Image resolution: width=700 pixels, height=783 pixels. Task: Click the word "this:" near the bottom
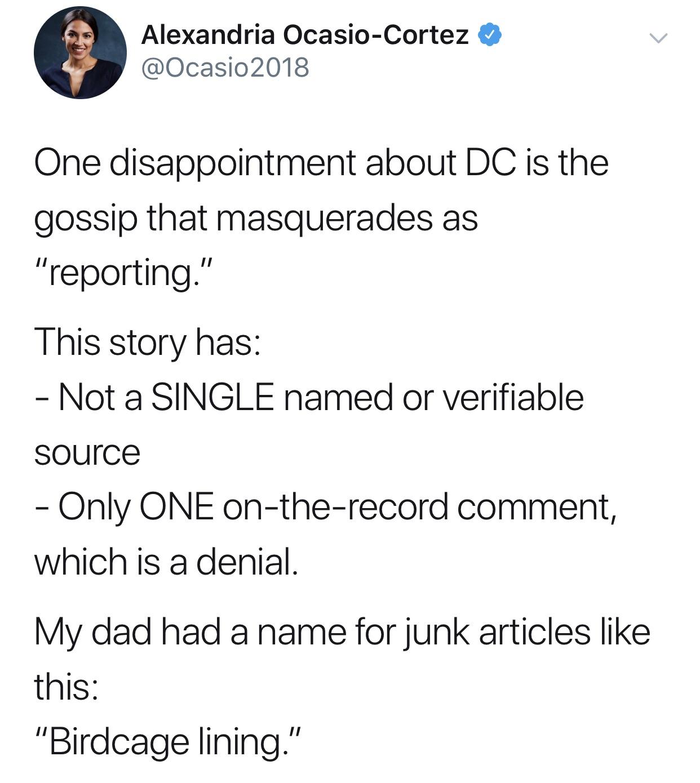click(x=67, y=687)
